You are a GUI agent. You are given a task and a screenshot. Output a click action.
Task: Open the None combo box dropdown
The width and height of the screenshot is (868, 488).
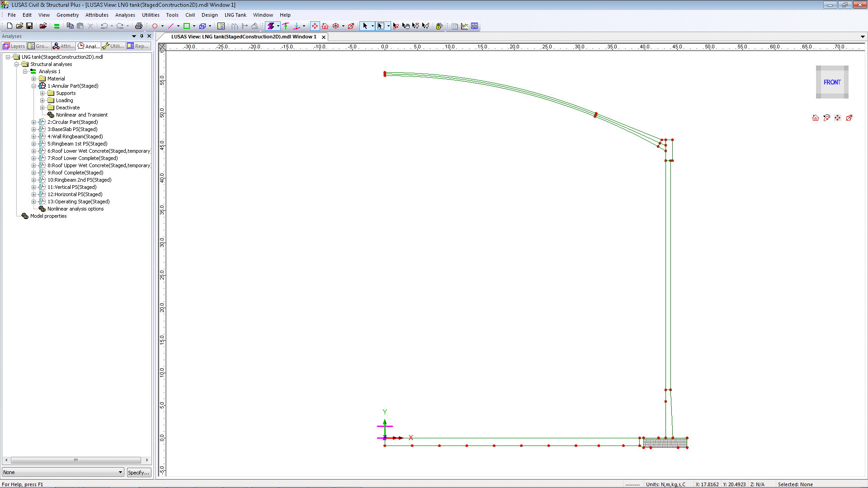[x=120, y=472]
